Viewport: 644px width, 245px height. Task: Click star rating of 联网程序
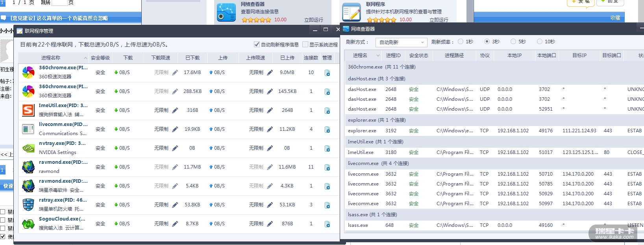pyautogui.click(x=381, y=20)
